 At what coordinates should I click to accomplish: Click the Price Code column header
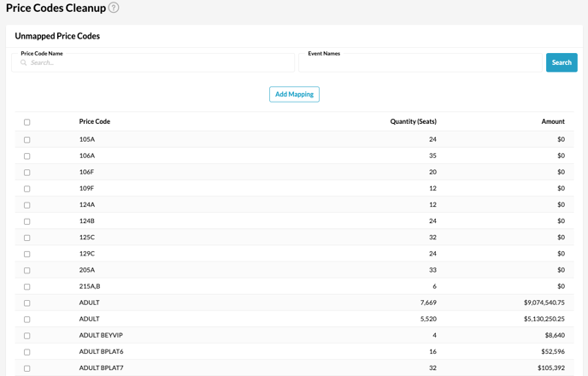coord(94,121)
